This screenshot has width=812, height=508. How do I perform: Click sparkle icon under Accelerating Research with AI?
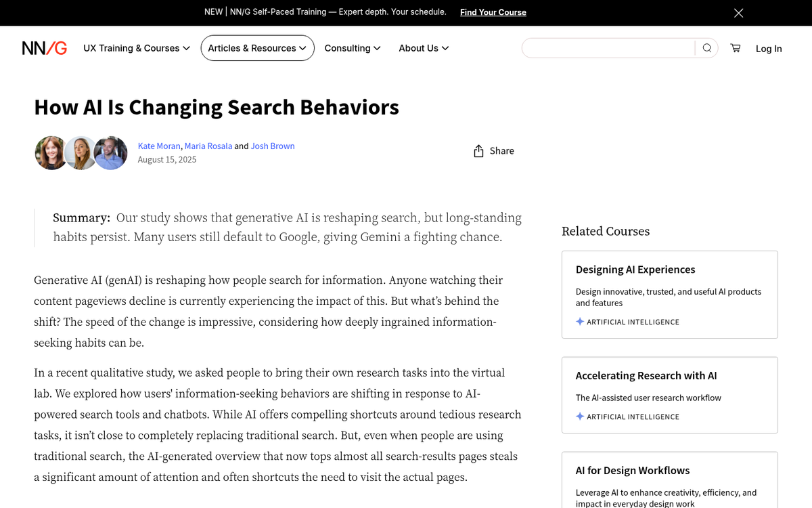(x=580, y=417)
